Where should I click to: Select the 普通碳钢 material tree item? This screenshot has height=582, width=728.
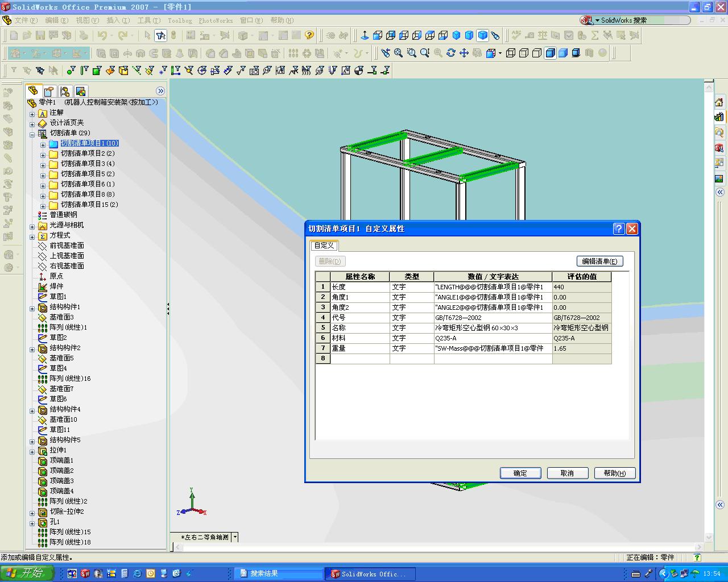pyautogui.click(x=63, y=215)
